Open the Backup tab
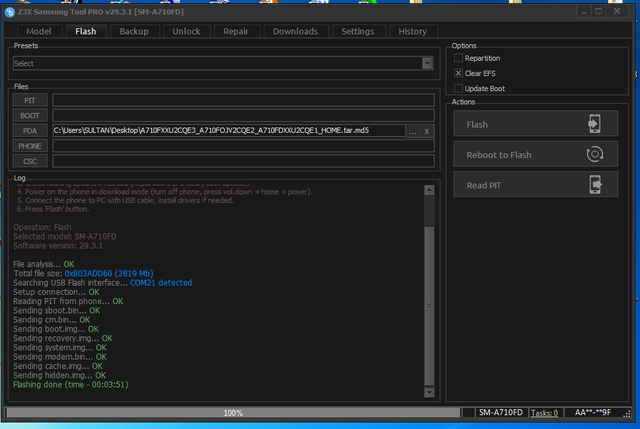 pyautogui.click(x=134, y=31)
